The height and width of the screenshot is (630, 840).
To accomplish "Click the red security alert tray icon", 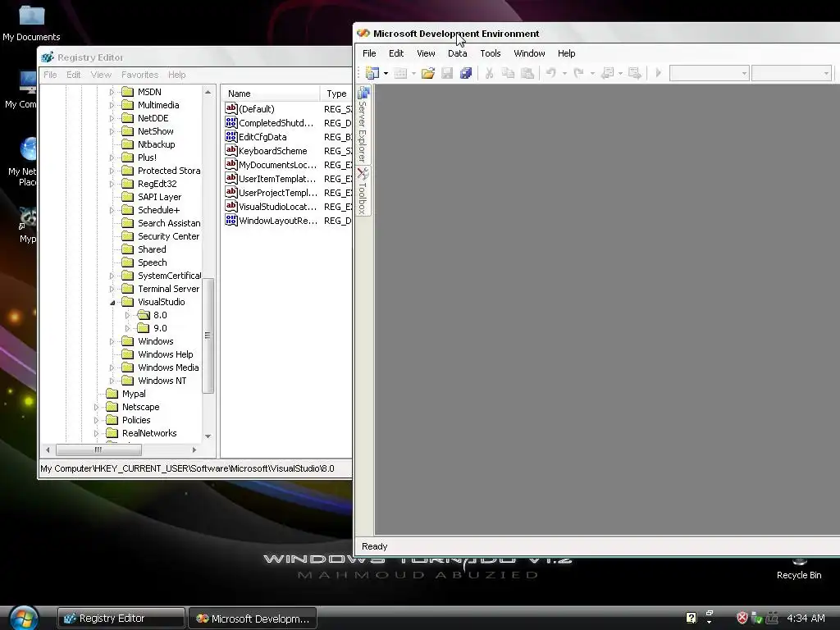I will coord(742,619).
